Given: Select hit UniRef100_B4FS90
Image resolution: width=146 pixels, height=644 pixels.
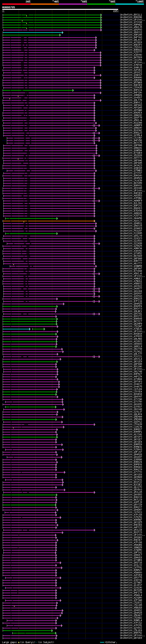Looking at the screenshot, I should point(131,93).
